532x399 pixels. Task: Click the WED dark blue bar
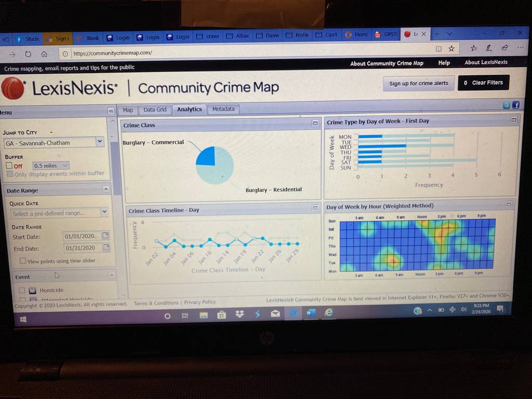pos(382,146)
